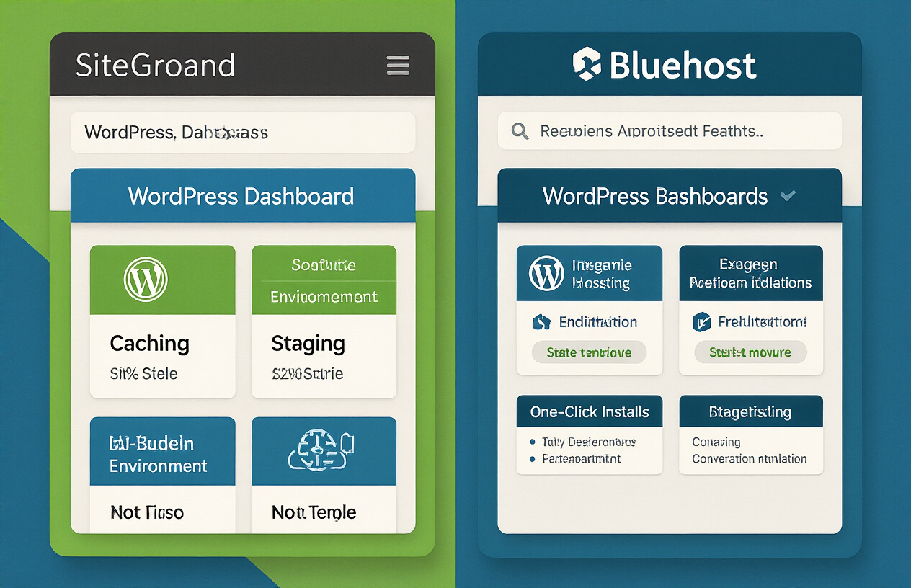Image resolution: width=911 pixels, height=588 pixels.
Task: Click the Environment blue tile header
Action: click(x=162, y=453)
